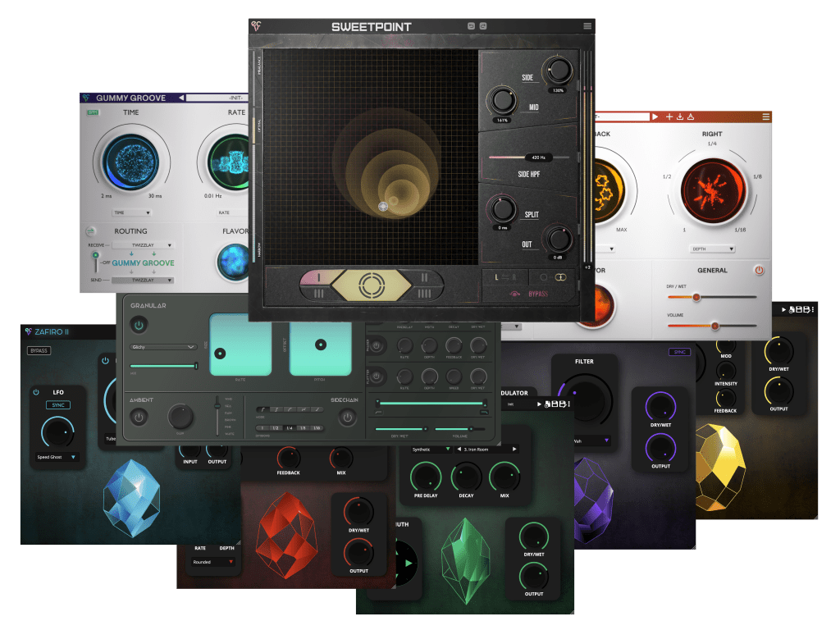840x630 pixels.
Task: Open the Wah filter dropdown in purple plugin
Action: point(591,441)
